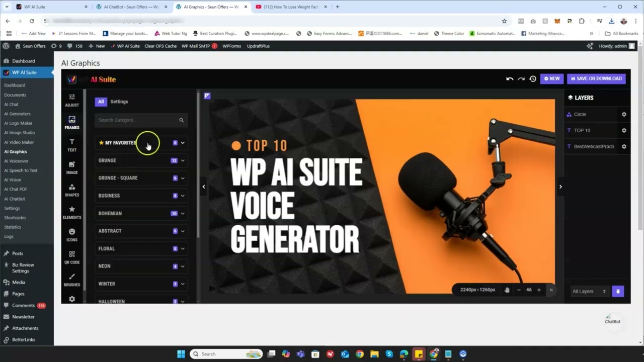This screenshot has height=362, width=644.
Task: Expand the Grunge category
Action: point(141,160)
